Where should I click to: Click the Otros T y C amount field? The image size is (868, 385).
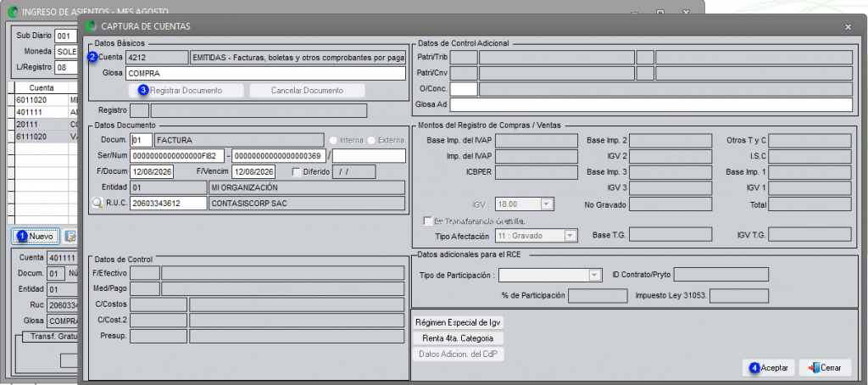click(x=810, y=141)
